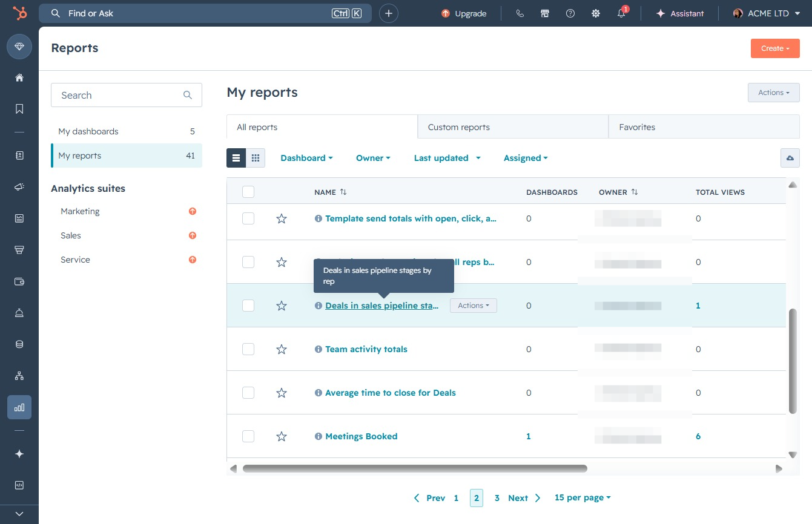This screenshot has height=524, width=812.
Task: Open the Meetings Booked report link
Action: point(361,436)
